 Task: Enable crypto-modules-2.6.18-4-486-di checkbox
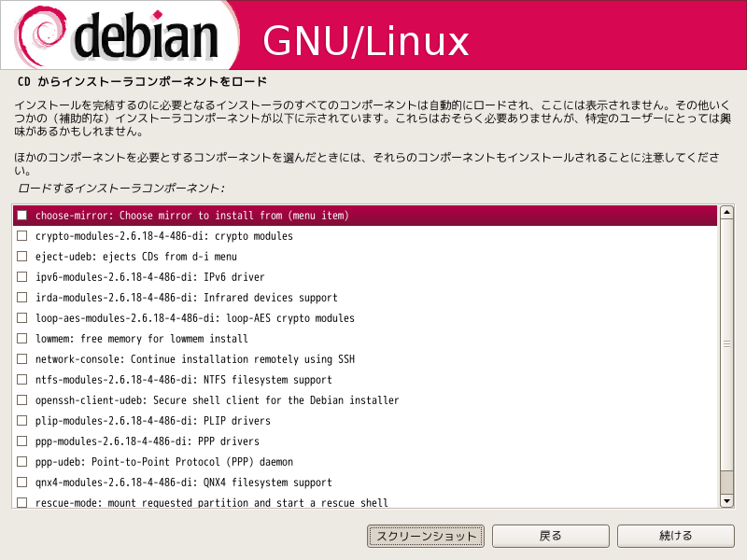pyautogui.click(x=21, y=236)
